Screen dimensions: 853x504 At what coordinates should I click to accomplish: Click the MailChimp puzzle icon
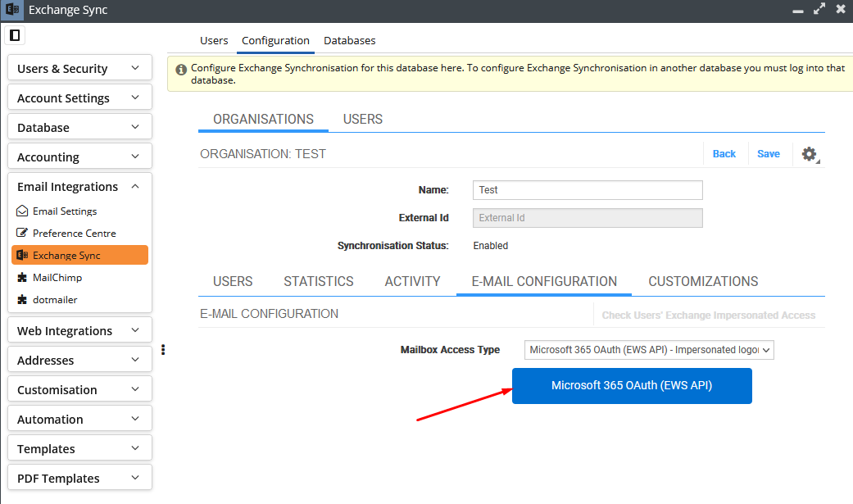click(22, 278)
